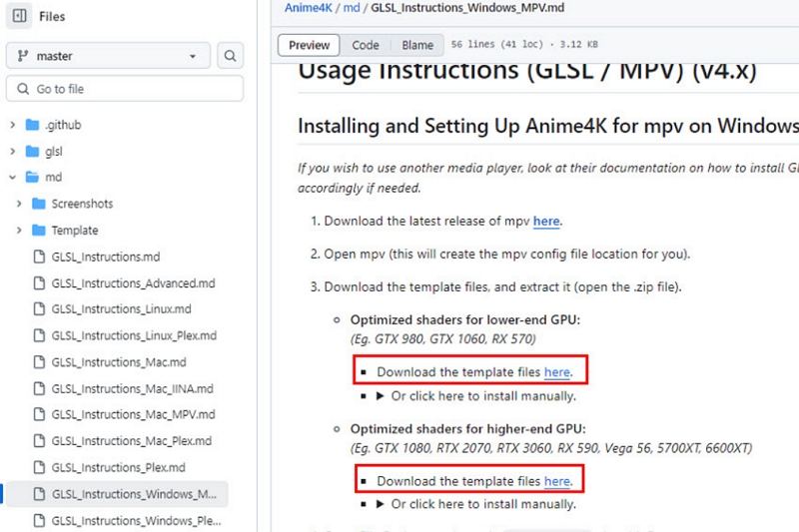Open GLSL_Instructions_Mac_IINA.md file
This screenshot has width=799, height=532.
pos(133,388)
